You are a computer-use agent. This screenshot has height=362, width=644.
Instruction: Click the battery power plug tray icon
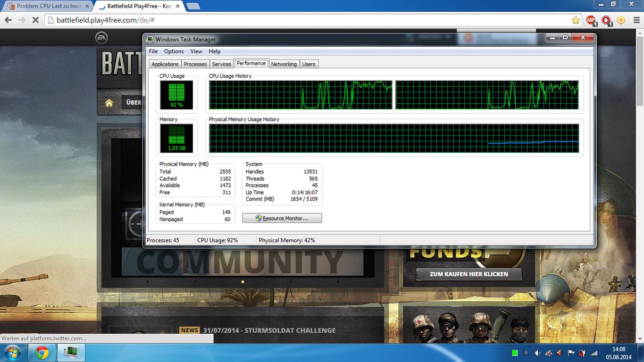pos(583,353)
